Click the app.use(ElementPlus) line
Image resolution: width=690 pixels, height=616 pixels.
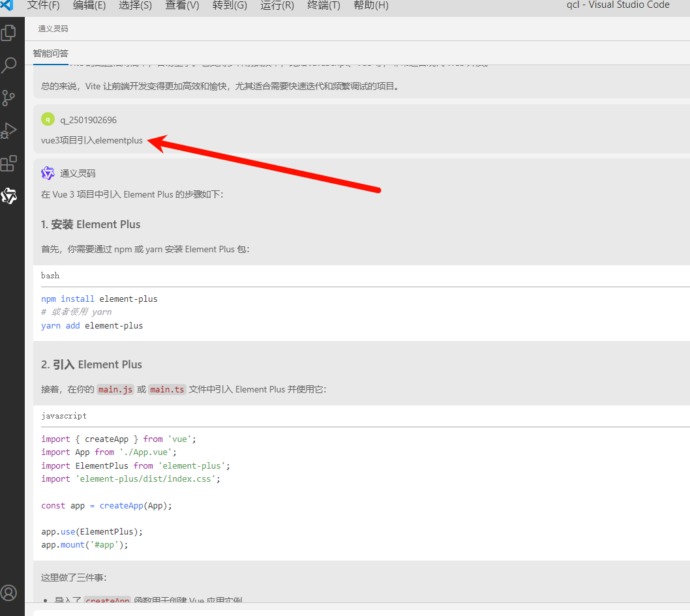pyautogui.click(x=92, y=531)
